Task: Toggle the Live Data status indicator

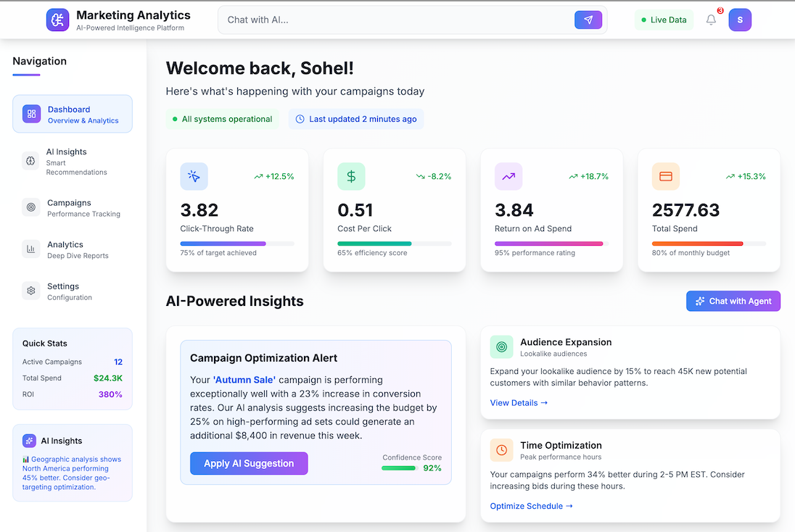Action: point(663,20)
